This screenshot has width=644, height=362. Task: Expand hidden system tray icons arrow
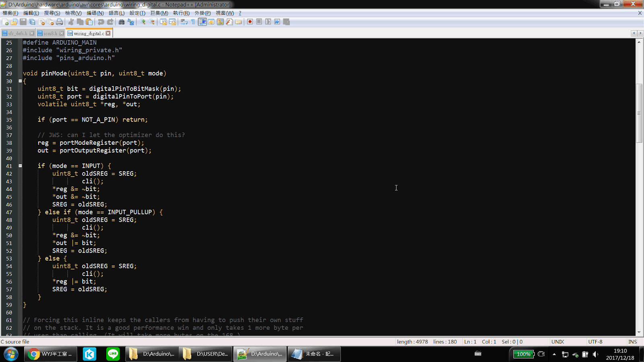555,354
